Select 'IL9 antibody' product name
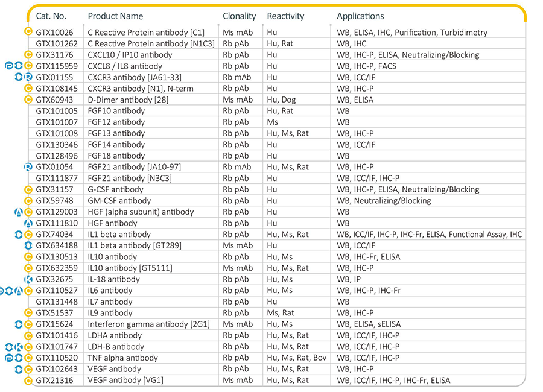Image resolution: width=543 pixels, height=392 pixels. coord(110,313)
